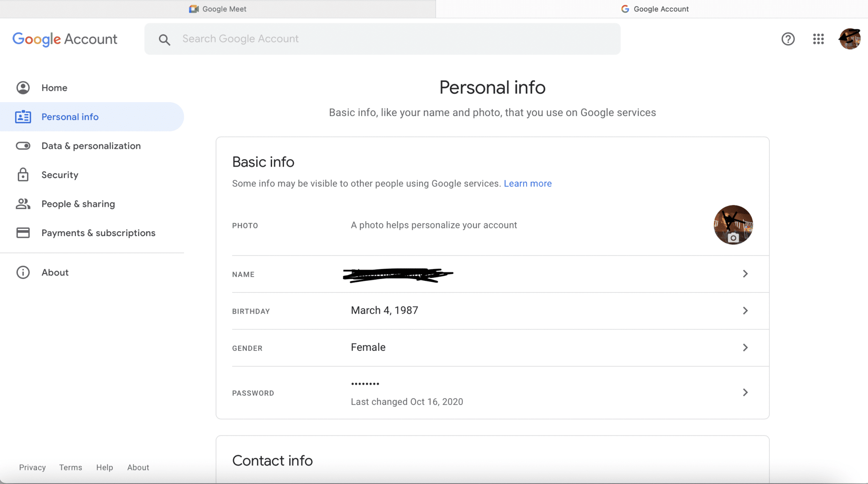
Task: Click the Google apps grid icon
Action: pyautogui.click(x=818, y=38)
